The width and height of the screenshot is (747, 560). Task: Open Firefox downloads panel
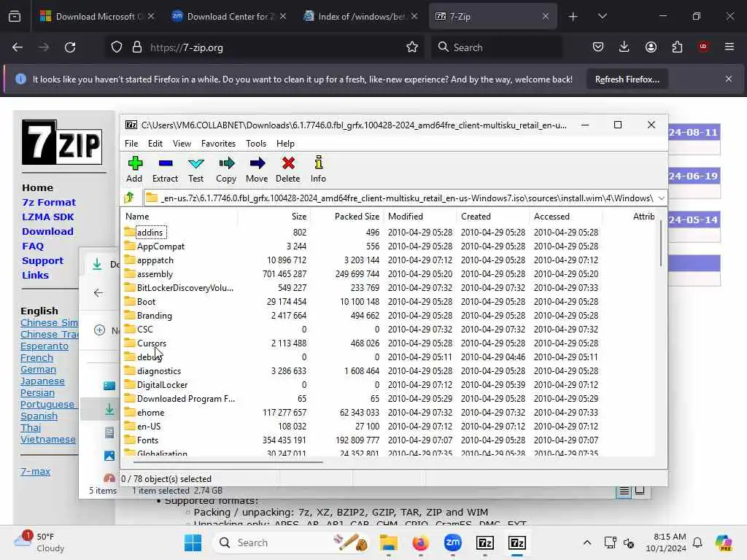624,47
